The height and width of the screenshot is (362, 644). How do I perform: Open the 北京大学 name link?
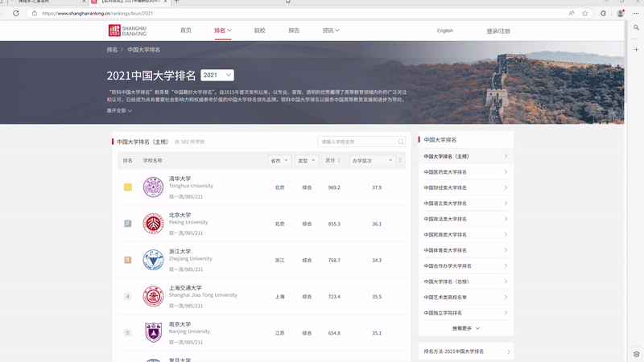180,215
